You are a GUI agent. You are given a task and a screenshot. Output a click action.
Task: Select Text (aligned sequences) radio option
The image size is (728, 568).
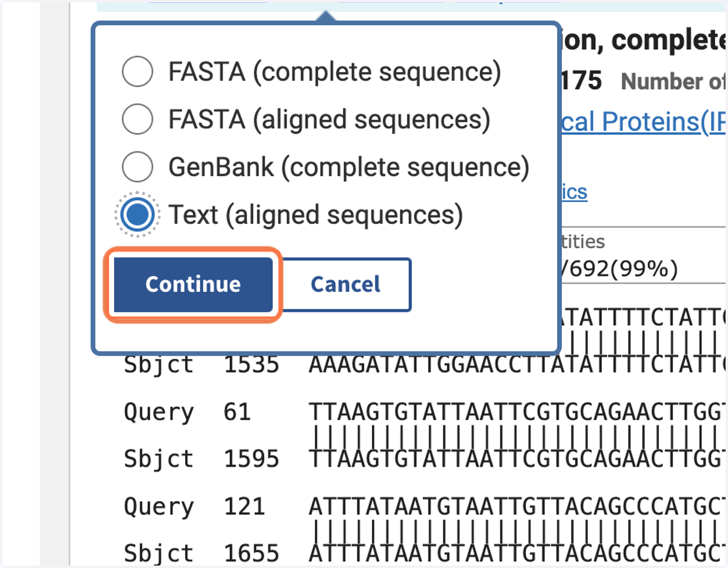pyautogui.click(x=137, y=215)
